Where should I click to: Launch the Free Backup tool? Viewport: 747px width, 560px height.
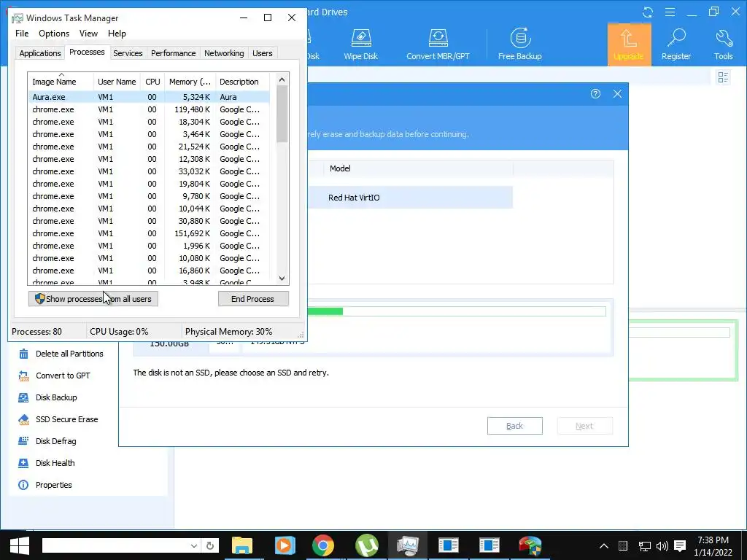coord(519,44)
